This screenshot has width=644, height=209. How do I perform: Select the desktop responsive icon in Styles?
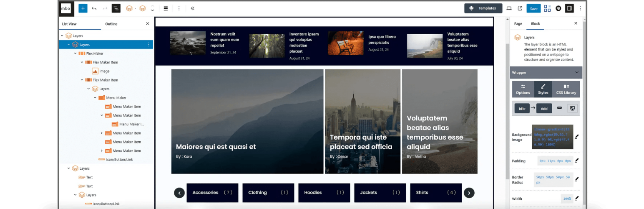572,108
